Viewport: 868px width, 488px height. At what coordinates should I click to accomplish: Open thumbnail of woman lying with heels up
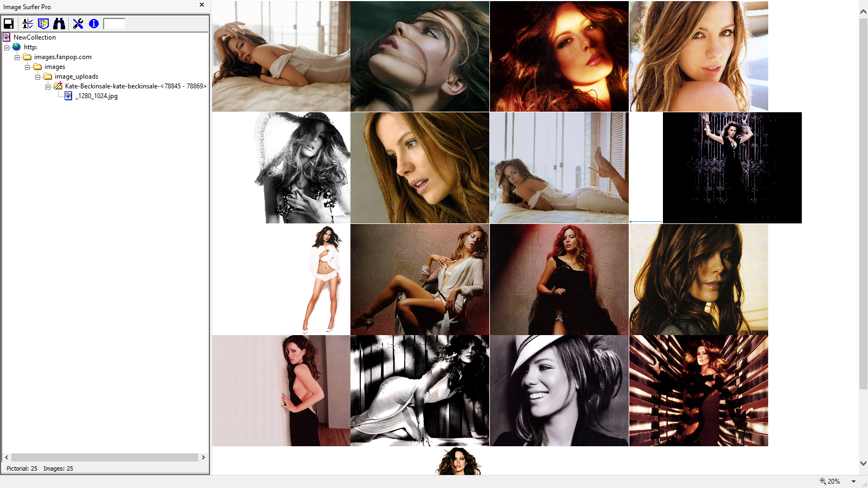(x=559, y=168)
